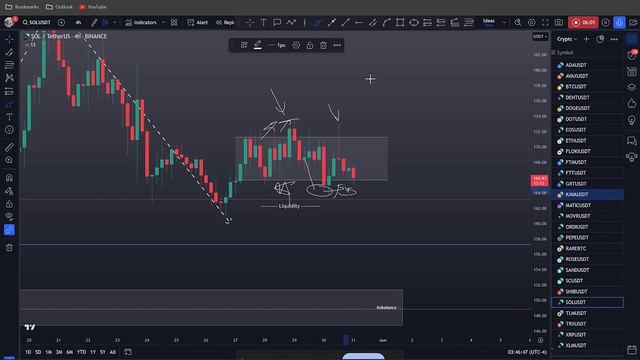This screenshot has width=640, height=360.
Task: Switch to All time range
Action: point(113,352)
